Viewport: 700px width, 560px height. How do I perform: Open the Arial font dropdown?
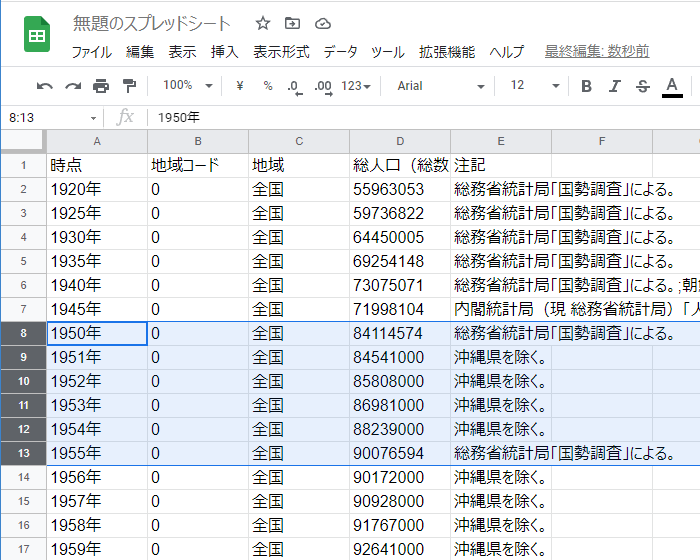click(441, 86)
